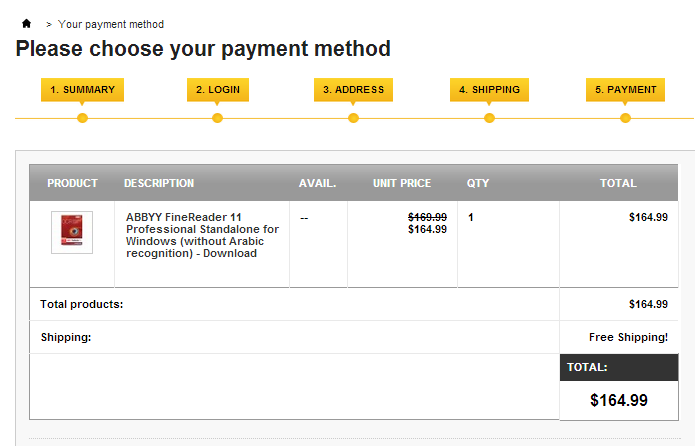Click the 'Please choose your payment method' heading
Screen dimensions: 695x446
pyautogui.click(x=203, y=48)
